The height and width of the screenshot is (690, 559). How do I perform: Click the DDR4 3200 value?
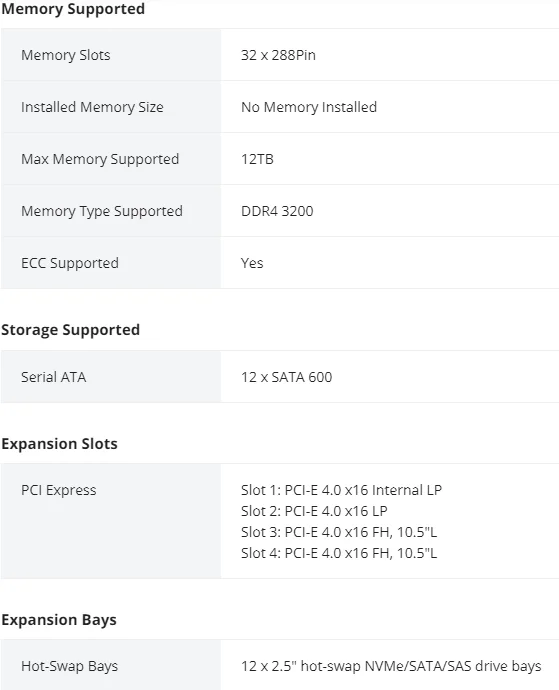[x=277, y=211]
